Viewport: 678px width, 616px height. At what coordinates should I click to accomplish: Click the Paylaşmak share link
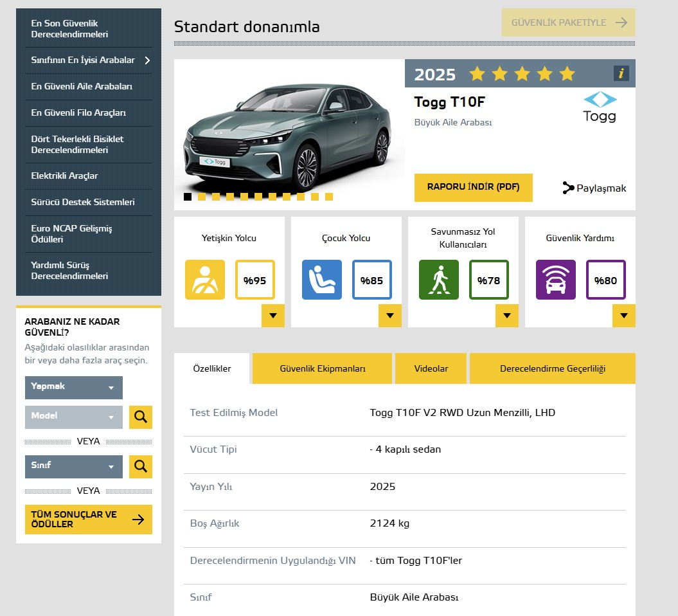click(x=594, y=188)
